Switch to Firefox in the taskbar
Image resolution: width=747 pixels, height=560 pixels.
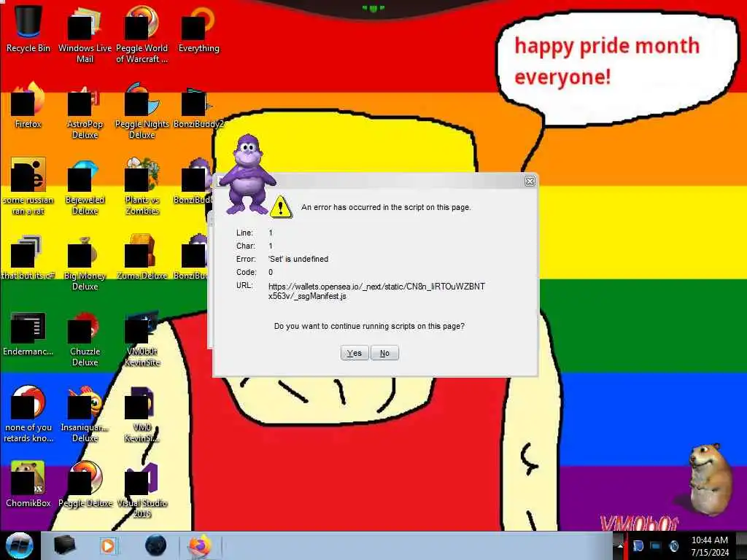coord(200,545)
